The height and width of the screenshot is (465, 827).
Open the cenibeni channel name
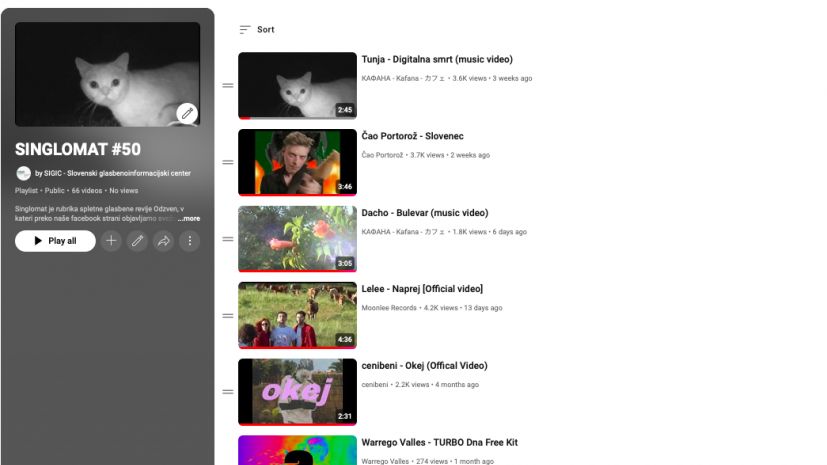(374, 385)
